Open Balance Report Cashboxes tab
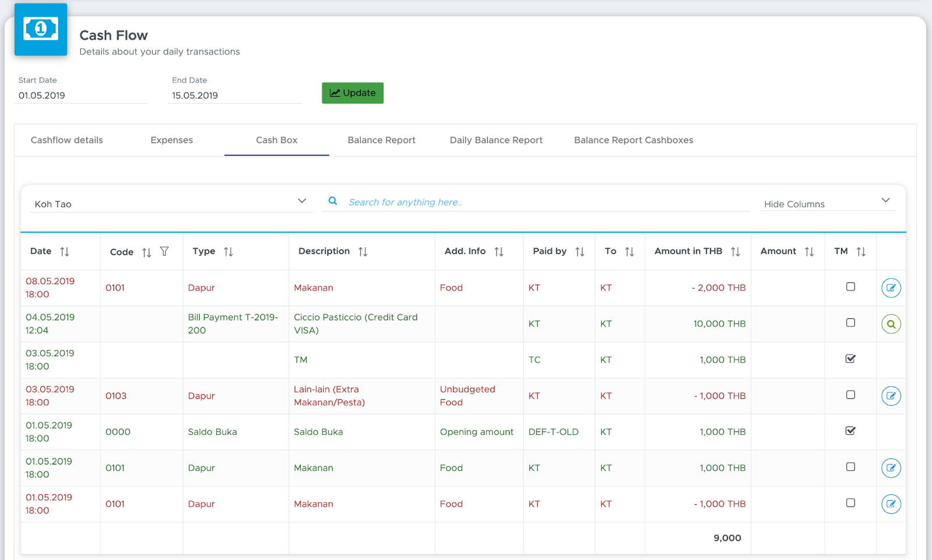The image size is (932, 560). click(634, 140)
